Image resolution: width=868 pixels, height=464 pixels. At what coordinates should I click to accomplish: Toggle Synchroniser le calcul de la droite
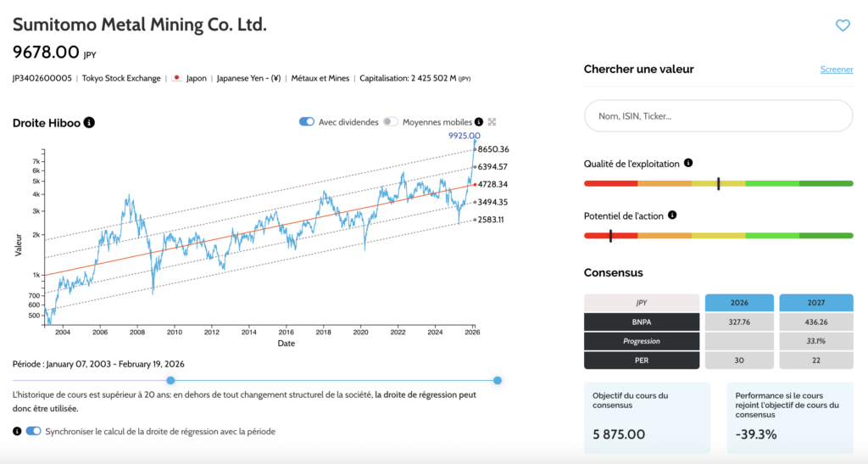click(x=34, y=431)
